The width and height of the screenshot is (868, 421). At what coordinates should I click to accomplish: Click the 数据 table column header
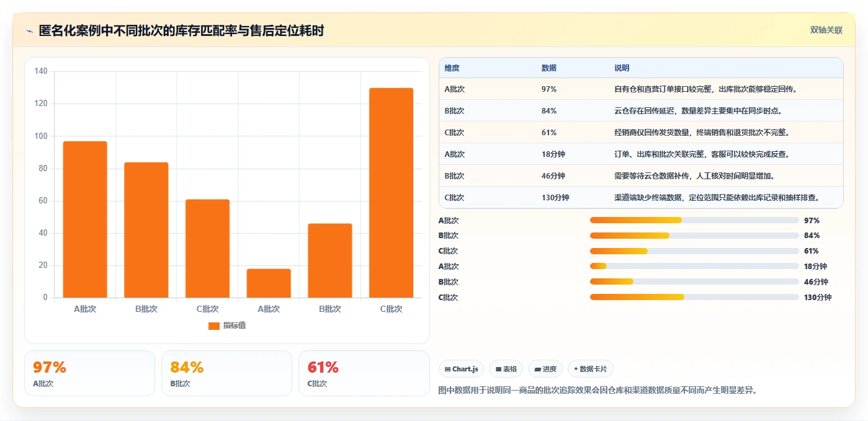[x=549, y=68]
